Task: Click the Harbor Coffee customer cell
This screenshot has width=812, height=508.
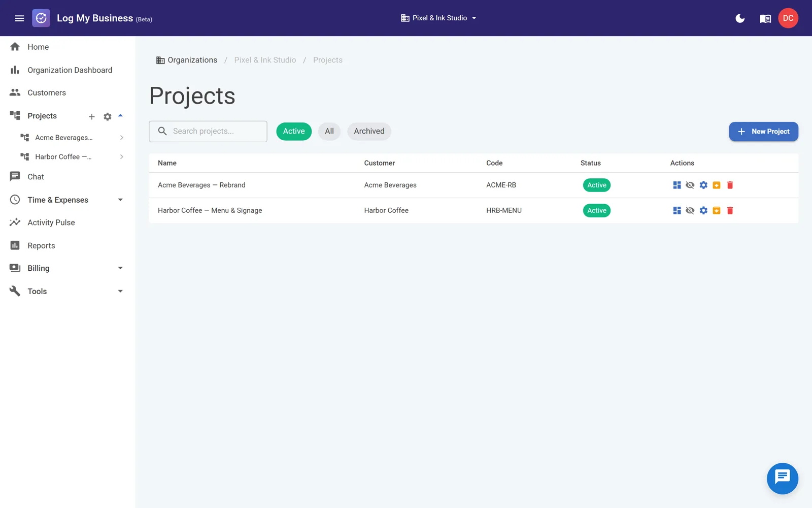Action: [x=386, y=210]
